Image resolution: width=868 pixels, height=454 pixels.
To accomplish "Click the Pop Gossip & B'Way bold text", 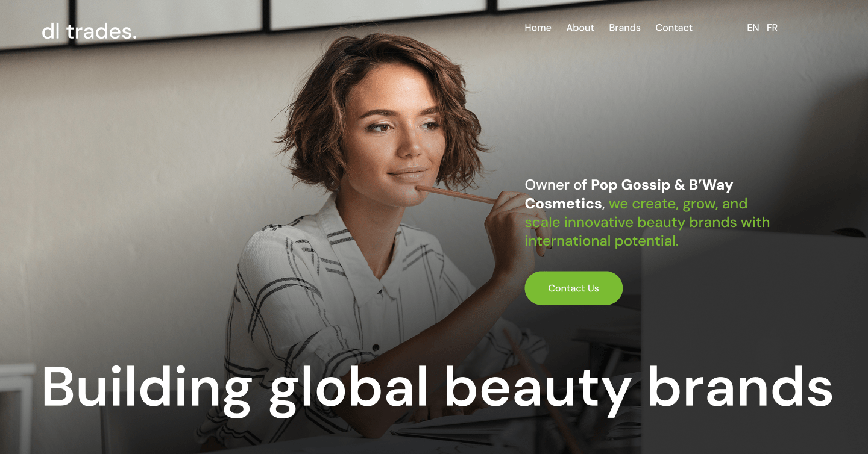I will tap(662, 185).
